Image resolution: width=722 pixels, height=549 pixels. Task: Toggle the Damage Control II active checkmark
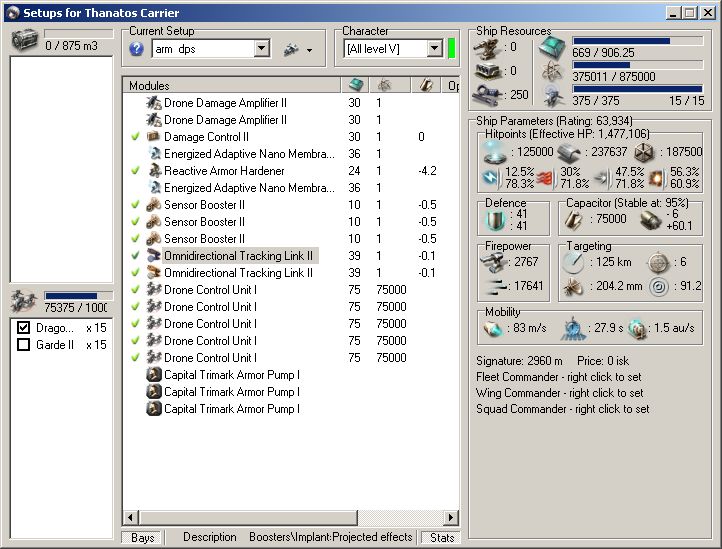(135, 136)
